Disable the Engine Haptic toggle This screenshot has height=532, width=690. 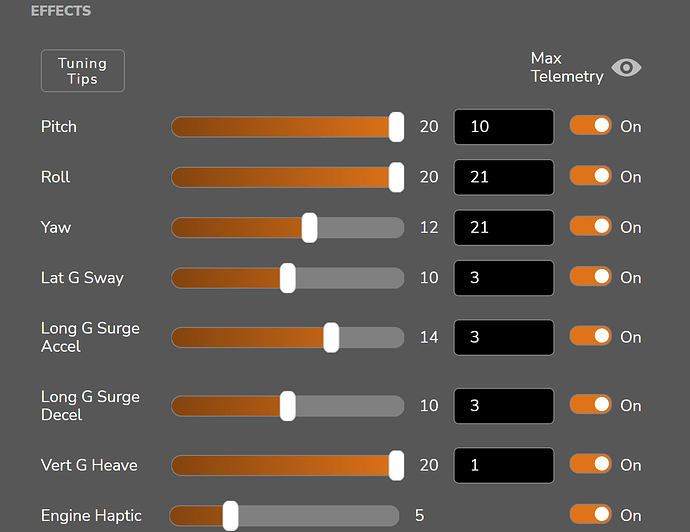click(x=591, y=514)
